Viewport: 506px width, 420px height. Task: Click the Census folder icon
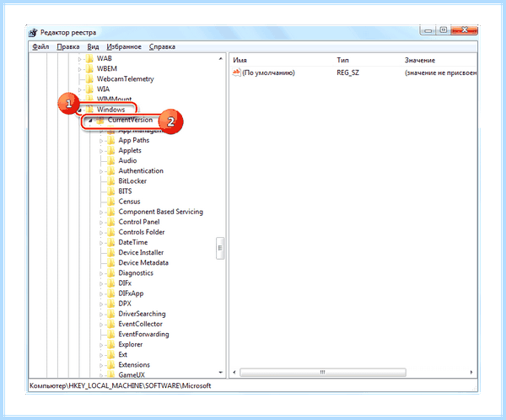(111, 202)
